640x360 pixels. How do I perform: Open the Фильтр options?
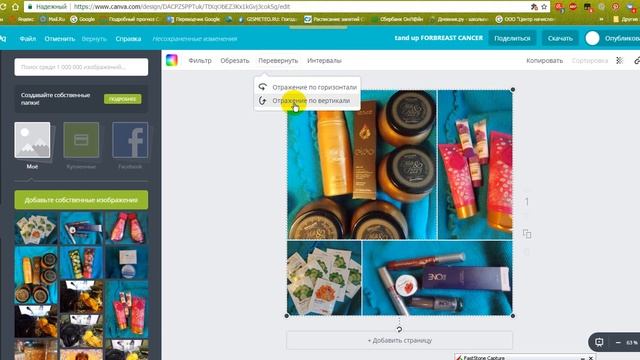pos(200,60)
